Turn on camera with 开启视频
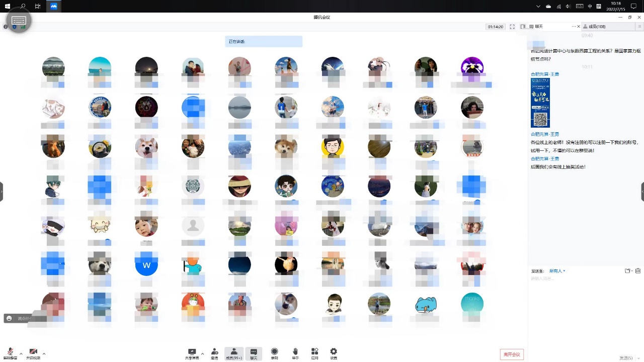644x362 pixels. [x=33, y=352]
